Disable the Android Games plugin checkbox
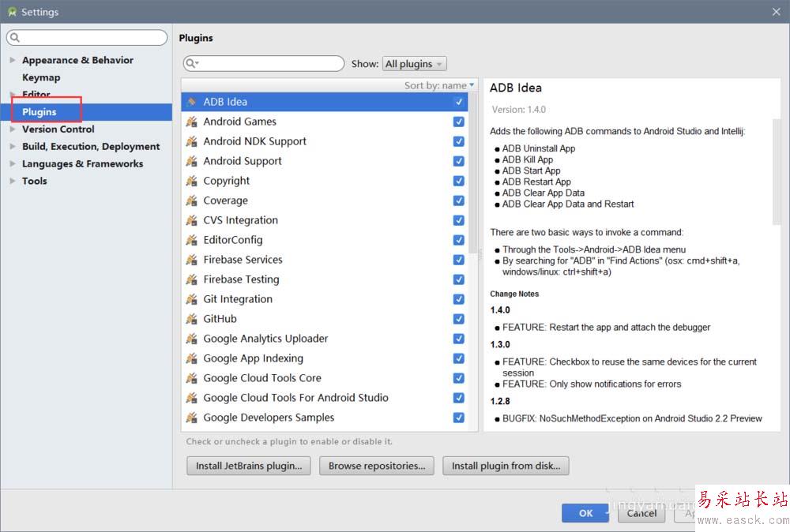 (x=458, y=122)
